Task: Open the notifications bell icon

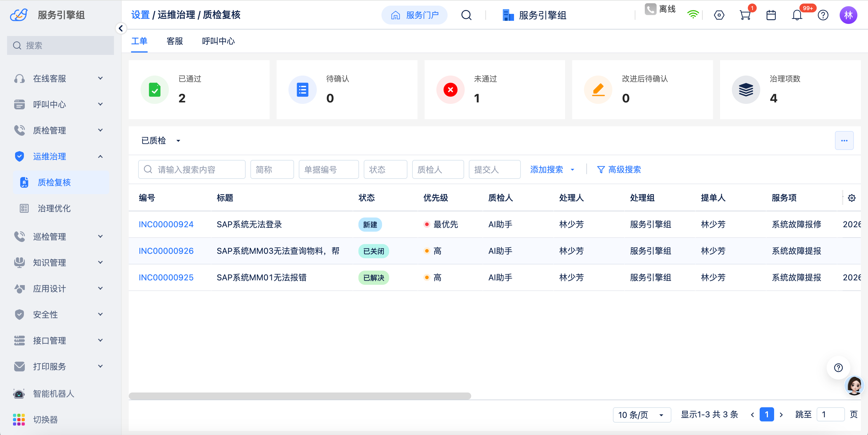Action: [x=797, y=15]
